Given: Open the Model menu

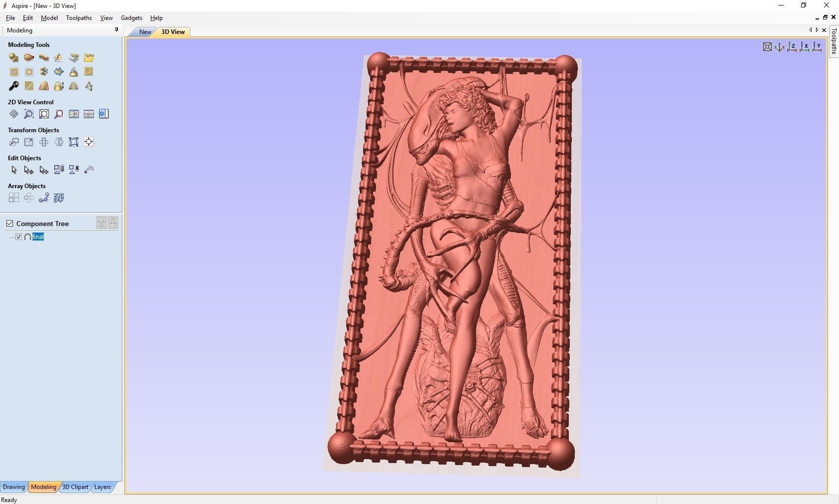Looking at the screenshot, I should (x=49, y=18).
